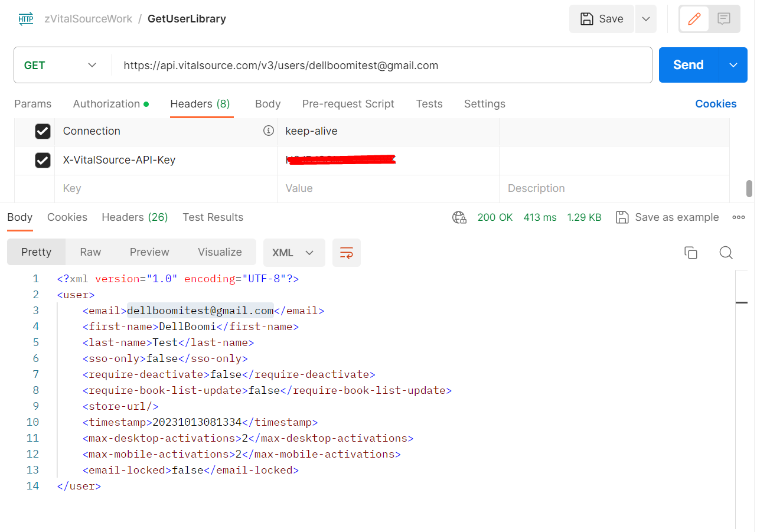Open the XML format dropdown

click(x=294, y=253)
